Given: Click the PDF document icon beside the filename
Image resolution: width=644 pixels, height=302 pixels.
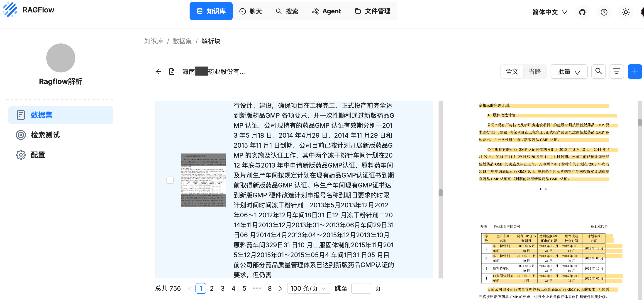Looking at the screenshot, I should click(172, 72).
